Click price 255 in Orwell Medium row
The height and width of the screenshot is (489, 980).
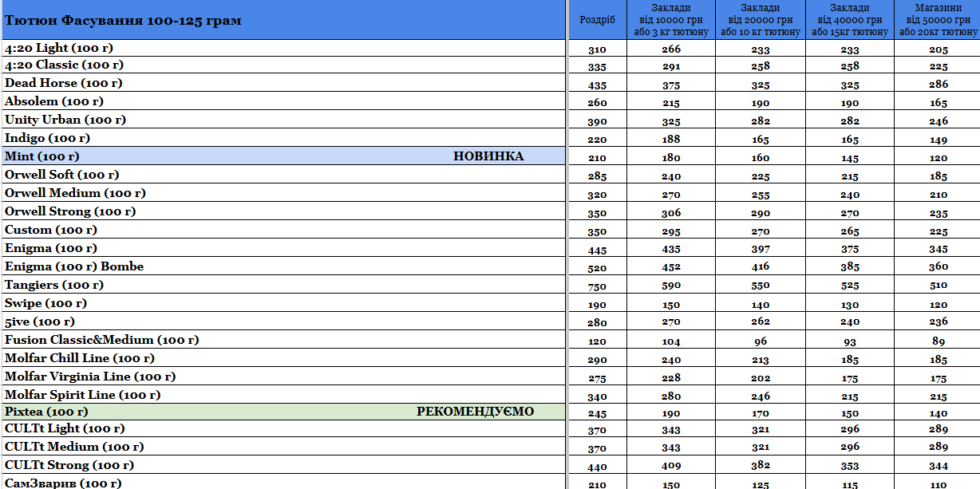tap(761, 195)
